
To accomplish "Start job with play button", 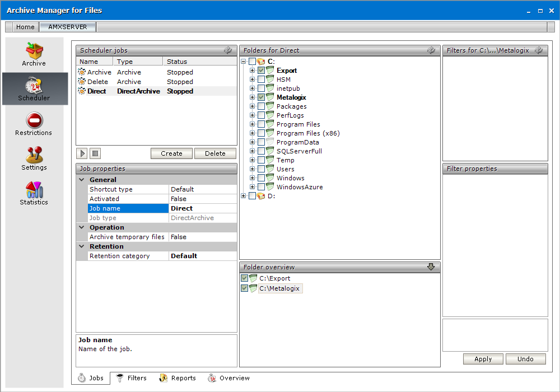I will 82,153.
